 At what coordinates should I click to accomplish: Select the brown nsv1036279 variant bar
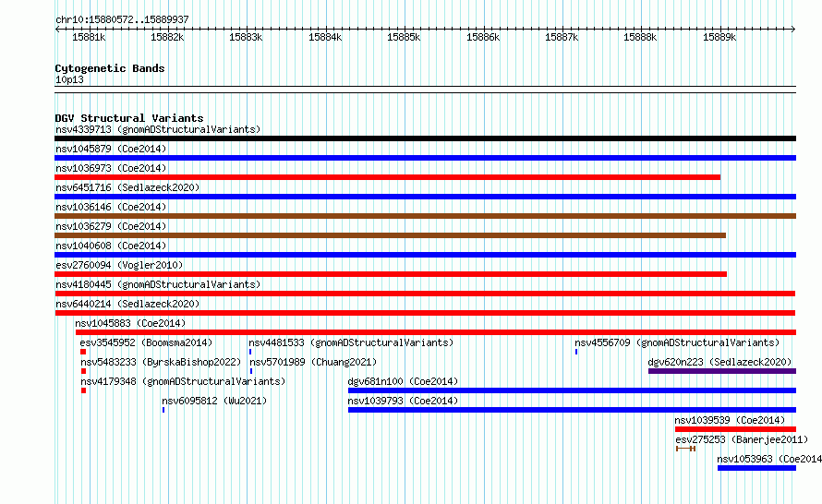(390, 235)
